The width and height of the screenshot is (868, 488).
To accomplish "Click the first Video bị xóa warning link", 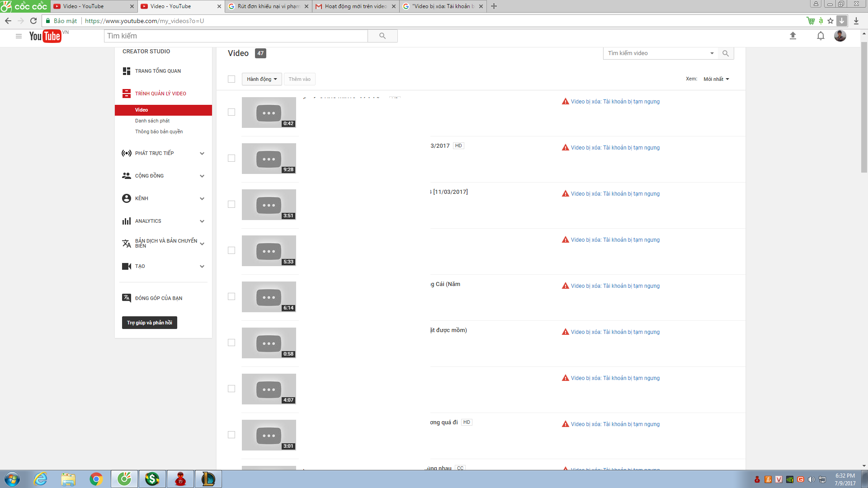I will [x=615, y=102].
